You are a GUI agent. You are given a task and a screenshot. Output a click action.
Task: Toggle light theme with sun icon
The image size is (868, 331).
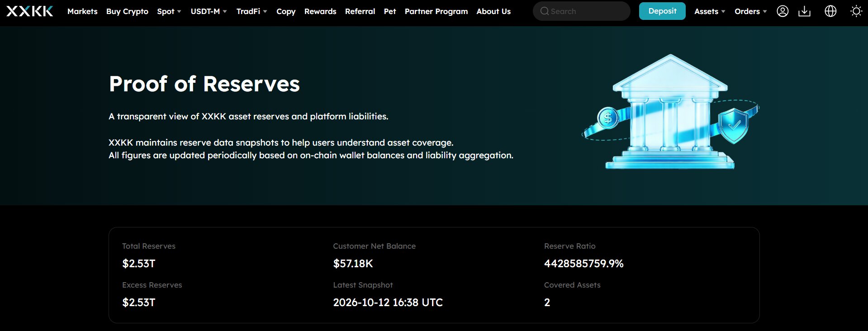(x=856, y=11)
